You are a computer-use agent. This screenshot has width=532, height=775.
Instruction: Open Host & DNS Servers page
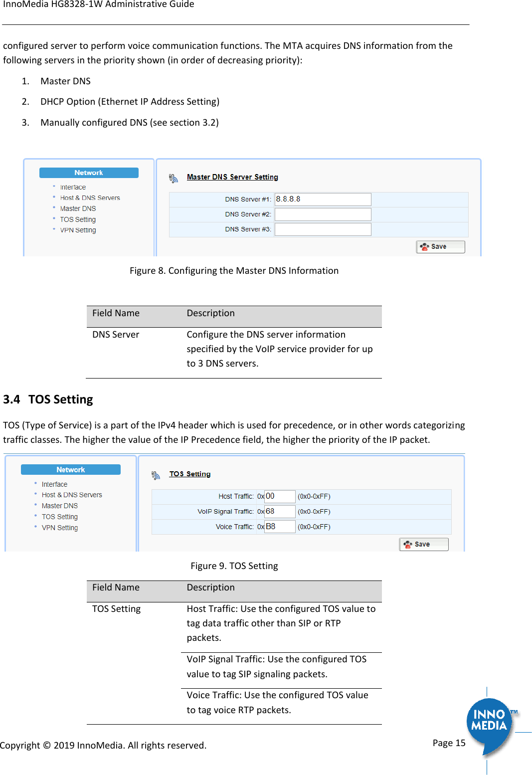click(x=90, y=197)
